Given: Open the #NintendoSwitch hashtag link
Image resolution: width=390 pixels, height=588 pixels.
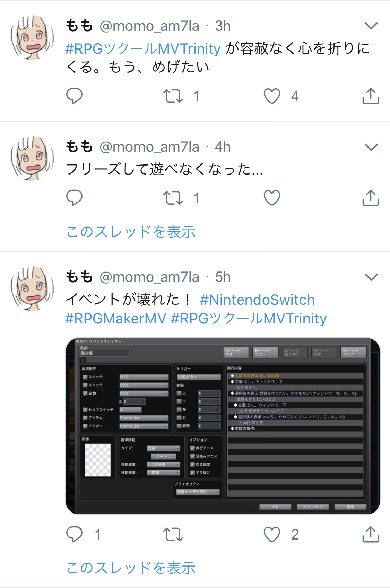Looking at the screenshot, I should [x=257, y=300].
